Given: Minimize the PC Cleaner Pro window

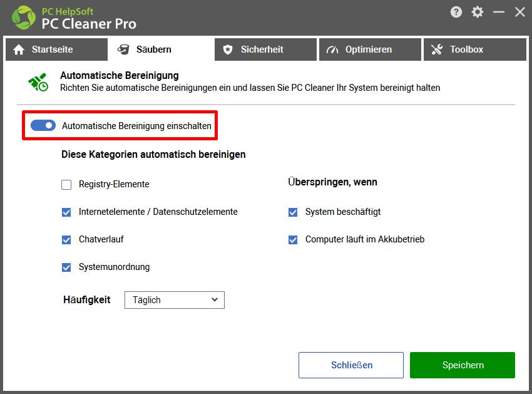Looking at the screenshot, I should pos(498,13).
